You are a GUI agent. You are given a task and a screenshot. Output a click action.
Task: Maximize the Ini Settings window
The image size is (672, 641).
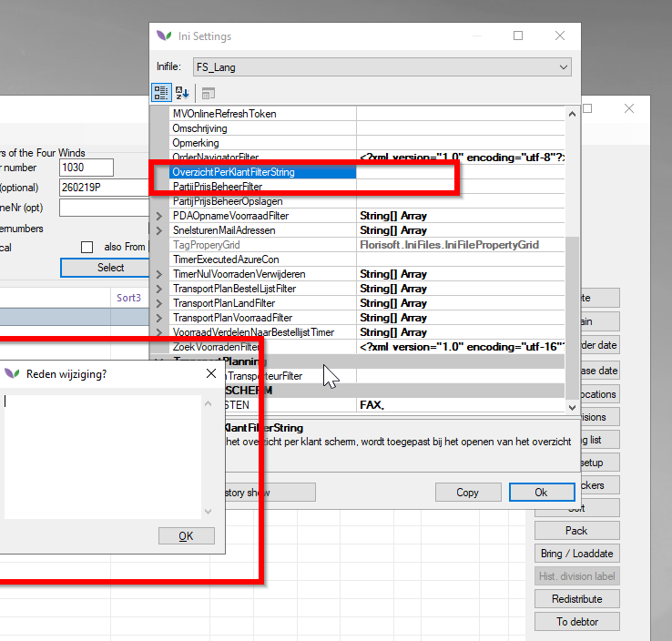tap(518, 36)
